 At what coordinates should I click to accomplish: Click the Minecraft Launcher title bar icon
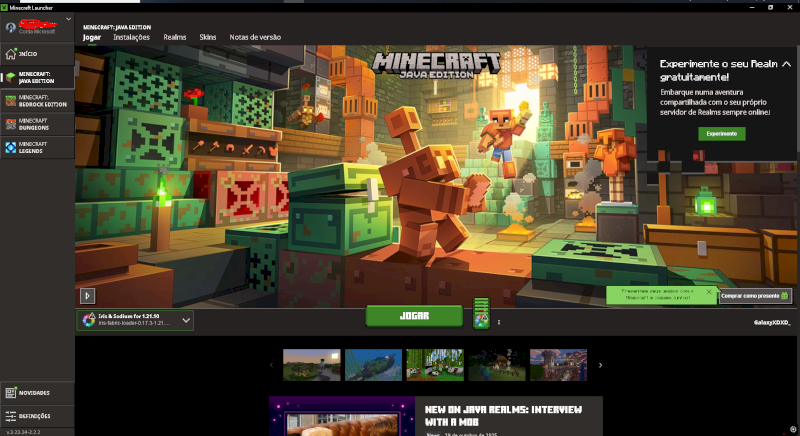(x=5, y=8)
